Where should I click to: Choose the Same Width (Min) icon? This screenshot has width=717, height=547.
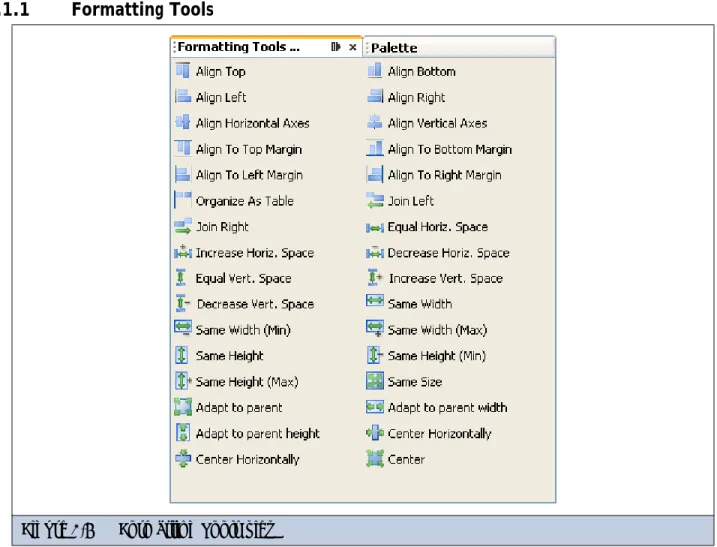click(183, 328)
